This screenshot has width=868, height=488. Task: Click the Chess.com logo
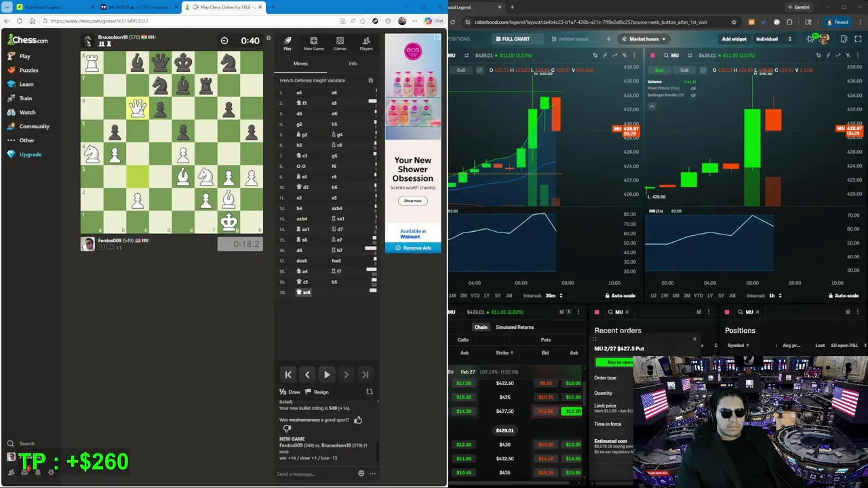pyautogui.click(x=27, y=40)
